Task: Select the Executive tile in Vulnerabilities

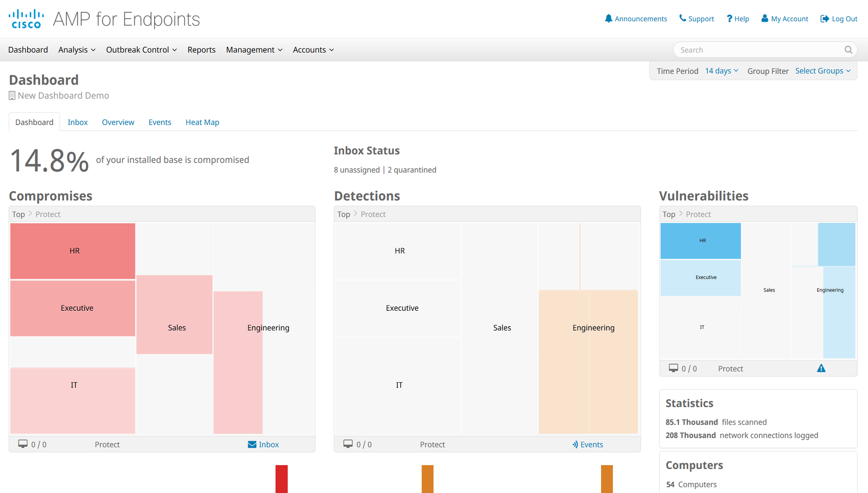Action: coord(701,278)
